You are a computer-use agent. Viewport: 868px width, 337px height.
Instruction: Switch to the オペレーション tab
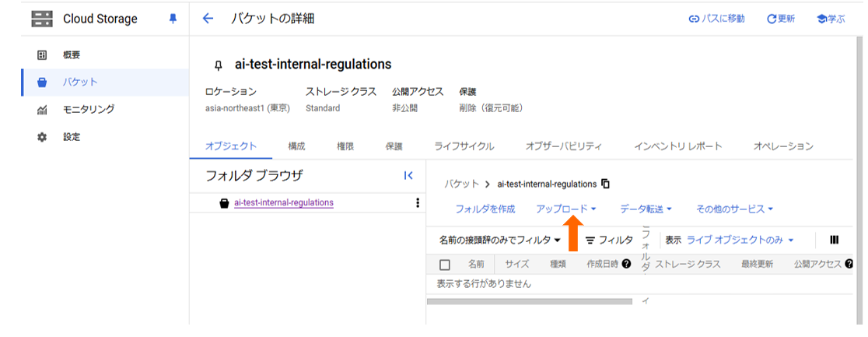(x=783, y=146)
